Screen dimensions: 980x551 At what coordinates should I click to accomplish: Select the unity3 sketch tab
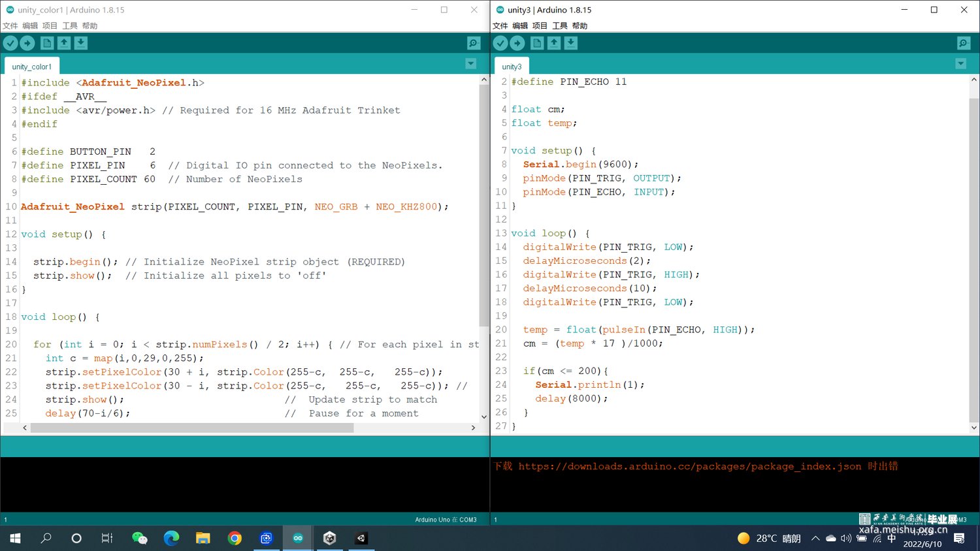tap(512, 67)
